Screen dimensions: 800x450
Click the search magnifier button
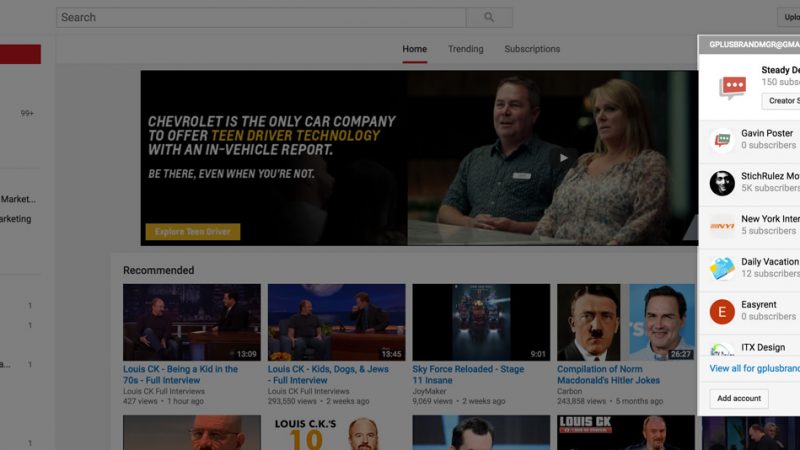(x=489, y=17)
